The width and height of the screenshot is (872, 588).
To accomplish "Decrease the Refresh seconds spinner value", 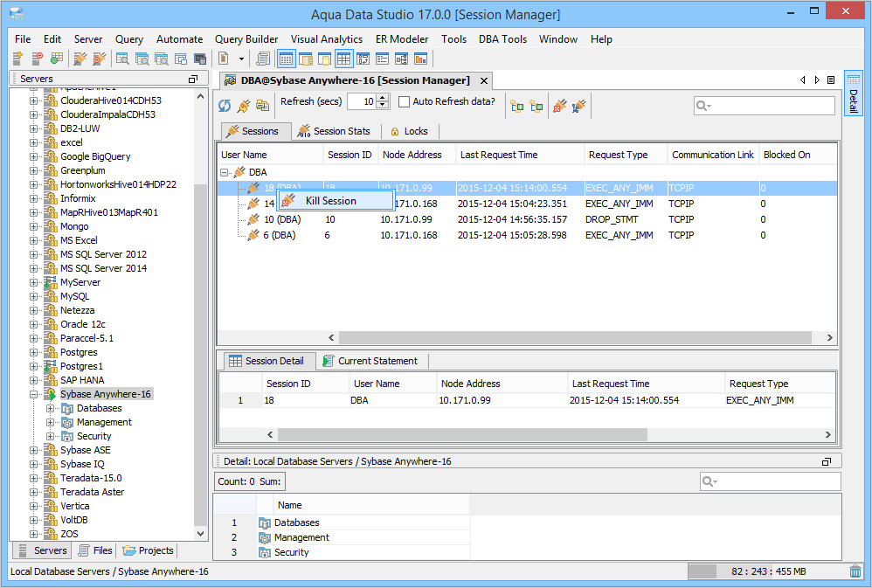I will tap(382, 105).
